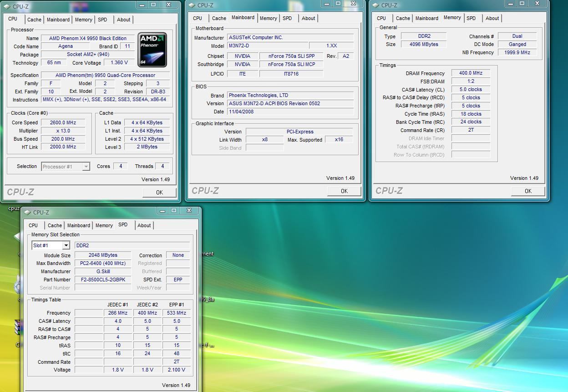
Task: Click the Agena code name value
Action: (x=66, y=46)
